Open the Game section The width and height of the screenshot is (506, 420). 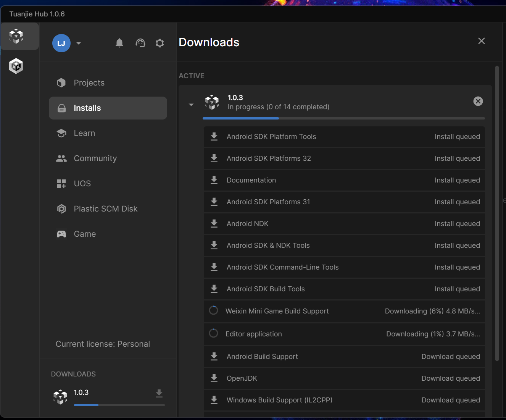108,234
